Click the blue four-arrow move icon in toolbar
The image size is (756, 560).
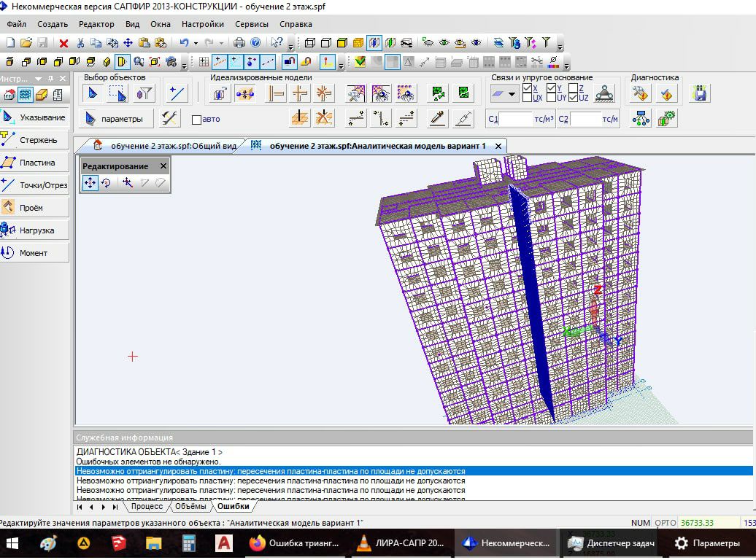128,43
